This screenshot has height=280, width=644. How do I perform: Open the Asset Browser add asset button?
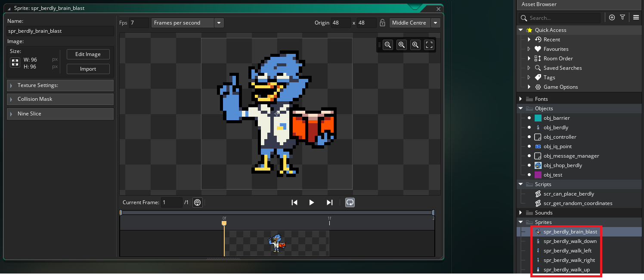click(x=612, y=18)
